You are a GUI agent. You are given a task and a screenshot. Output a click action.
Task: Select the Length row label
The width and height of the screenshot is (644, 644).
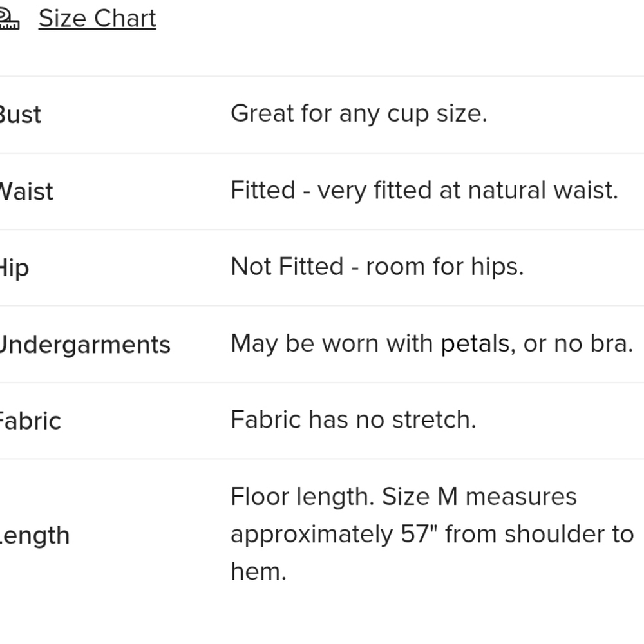35,535
